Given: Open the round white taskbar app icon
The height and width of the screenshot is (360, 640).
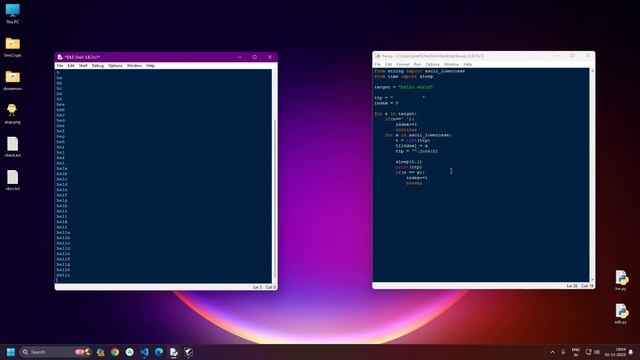Looking at the screenshot, I should [x=130, y=352].
